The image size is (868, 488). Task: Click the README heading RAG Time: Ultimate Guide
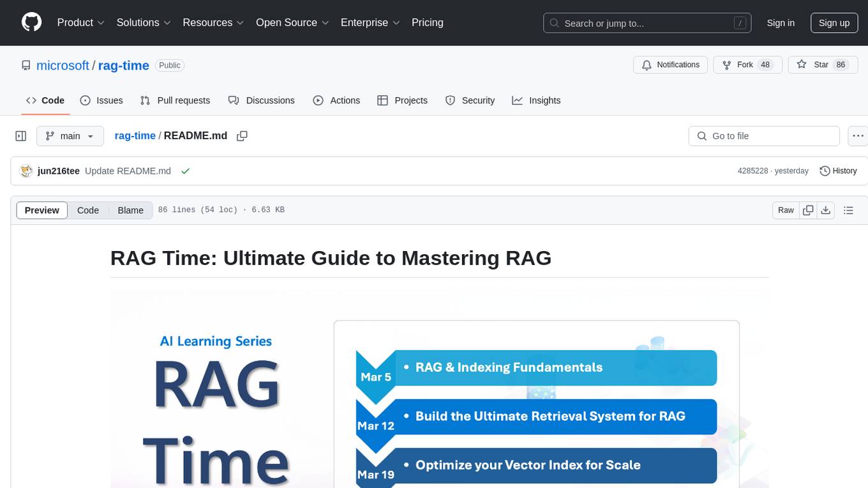(x=331, y=258)
